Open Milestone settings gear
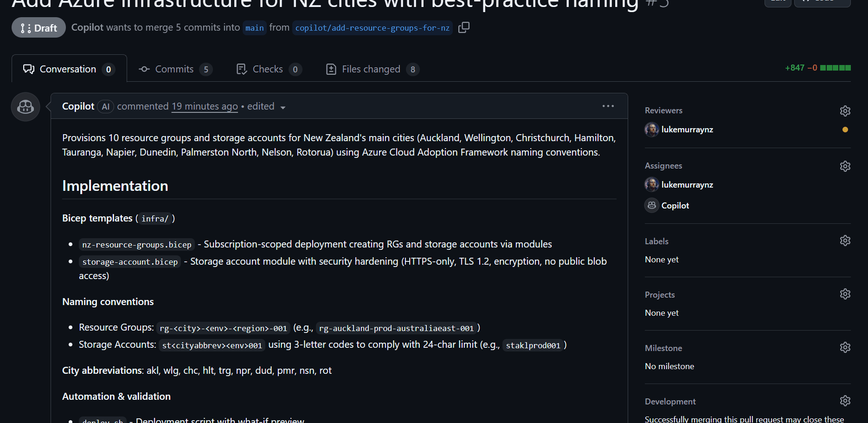868x423 pixels. 845,347
